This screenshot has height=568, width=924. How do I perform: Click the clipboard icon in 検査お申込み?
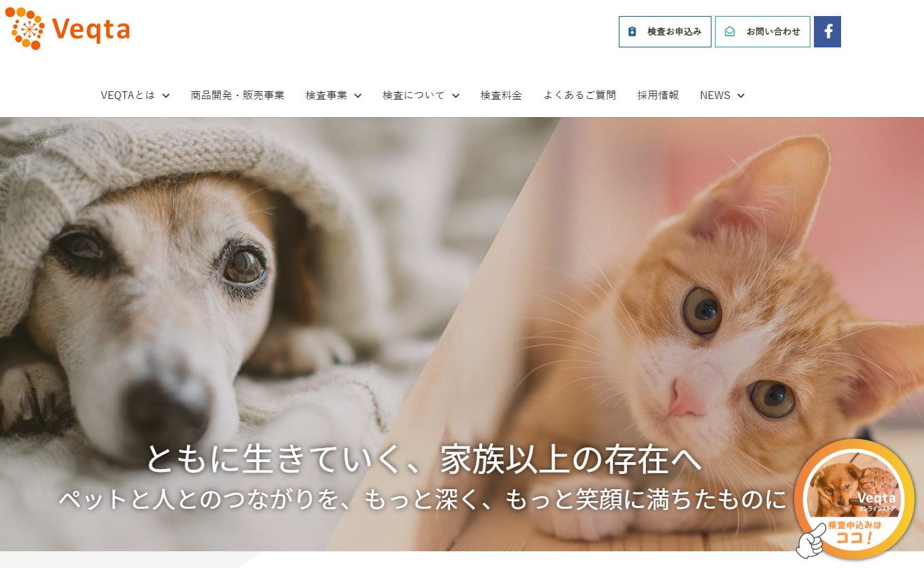tap(632, 31)
